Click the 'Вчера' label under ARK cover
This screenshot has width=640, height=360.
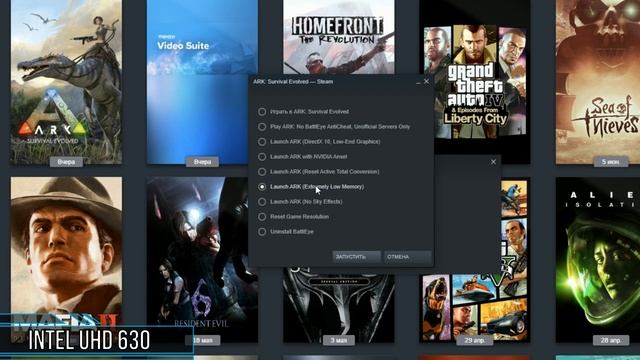pyautogui.click(x=66, y=162)
